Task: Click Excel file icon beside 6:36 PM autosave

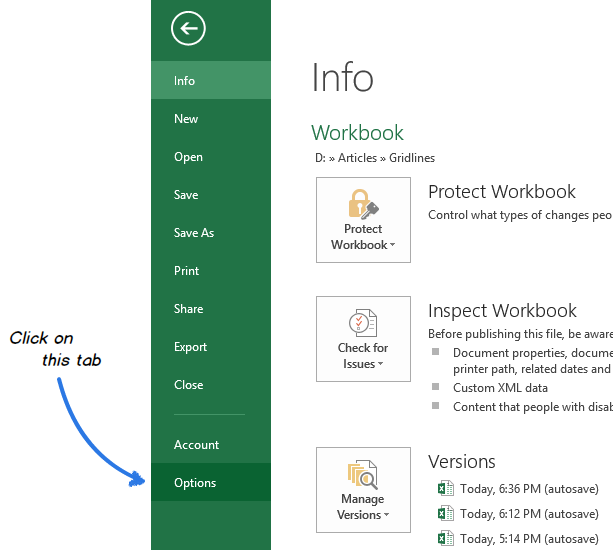Action: click(x=445, y=488)
